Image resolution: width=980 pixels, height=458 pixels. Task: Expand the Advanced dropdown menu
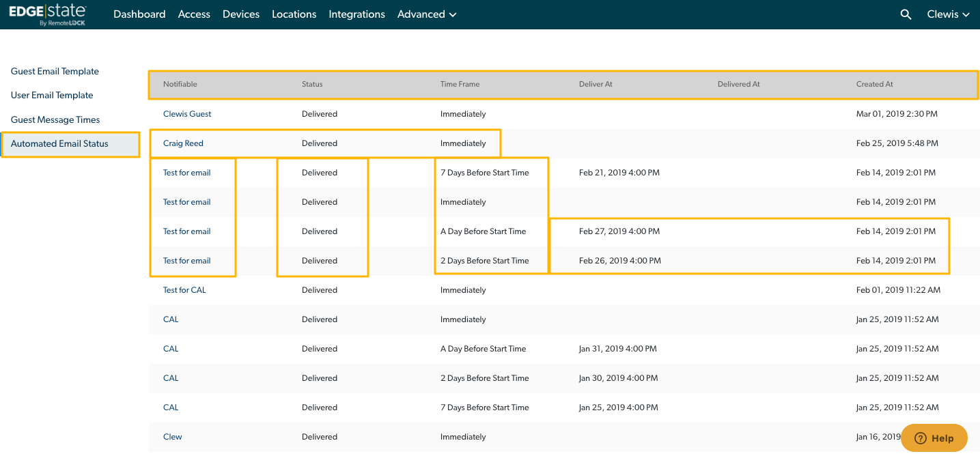427,14
